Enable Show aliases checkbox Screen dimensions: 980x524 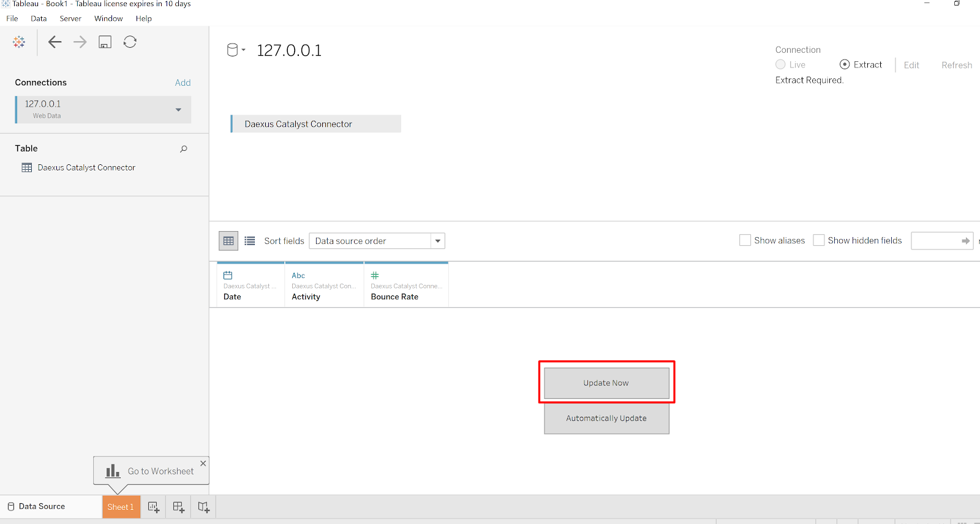(x=745, y=240)
